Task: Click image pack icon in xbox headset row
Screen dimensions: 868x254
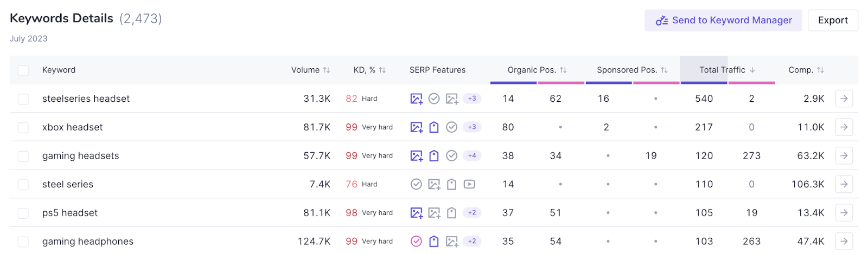Action: [x=416, y=127]
